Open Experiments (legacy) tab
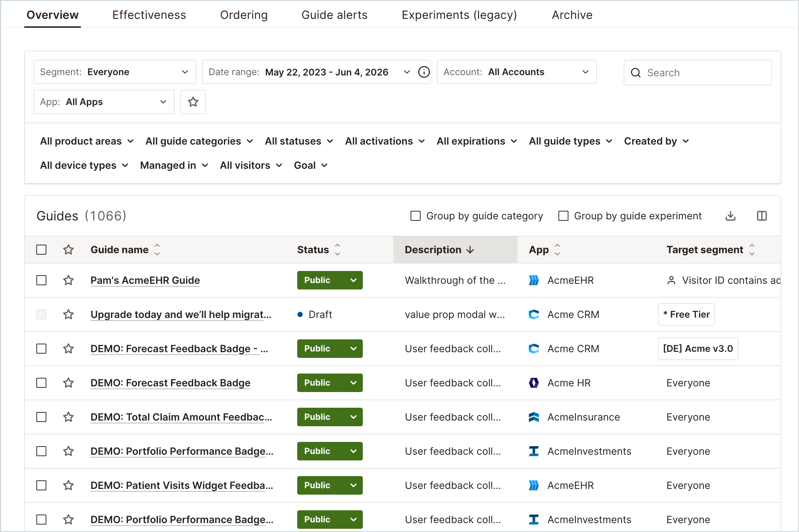 pyautogui.click(x=459, y=15)
